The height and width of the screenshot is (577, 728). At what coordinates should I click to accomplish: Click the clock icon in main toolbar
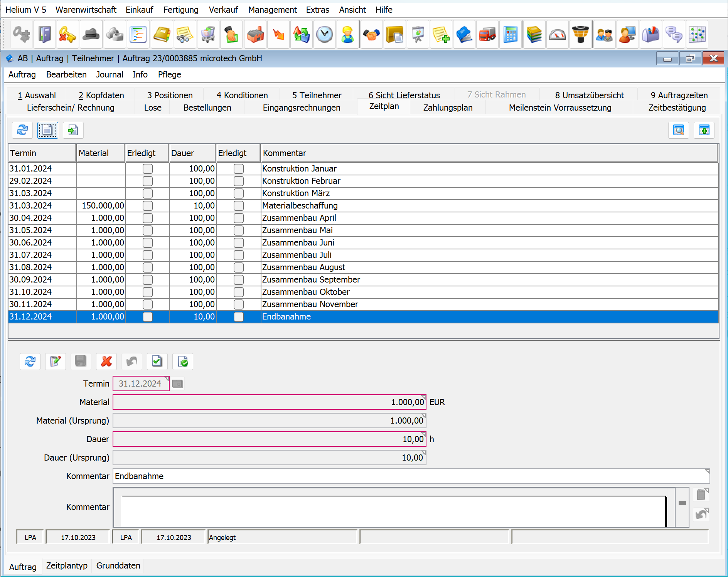click(325, 35)
